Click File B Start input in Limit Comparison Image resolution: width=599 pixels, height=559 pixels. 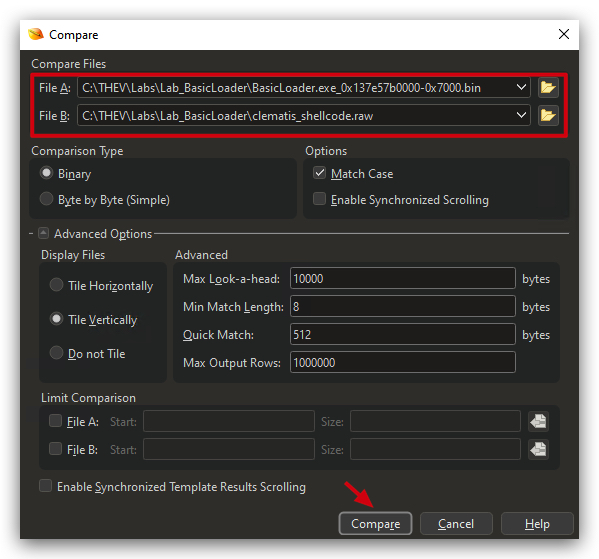click(229, 449)
